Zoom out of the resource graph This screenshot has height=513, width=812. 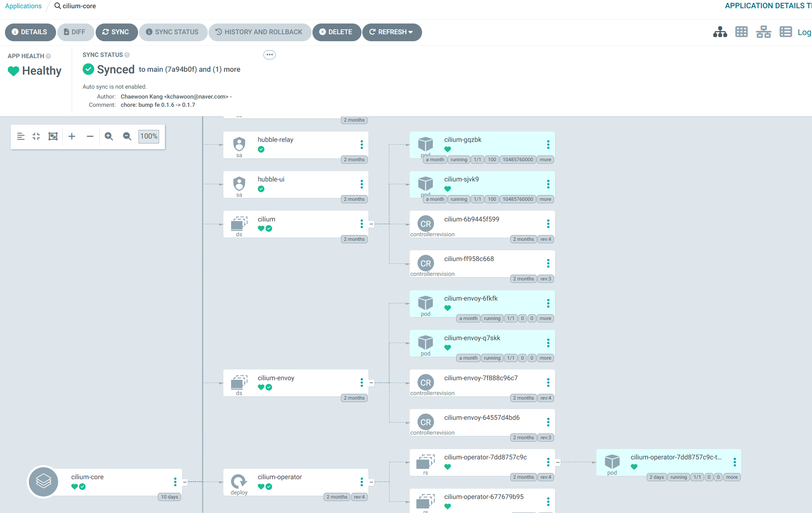click(x=127, y=136)
